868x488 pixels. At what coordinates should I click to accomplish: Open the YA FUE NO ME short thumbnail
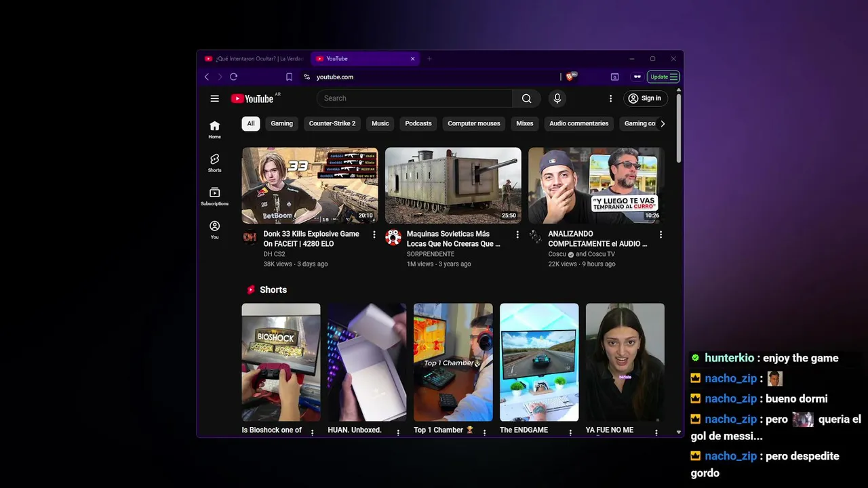625,362
